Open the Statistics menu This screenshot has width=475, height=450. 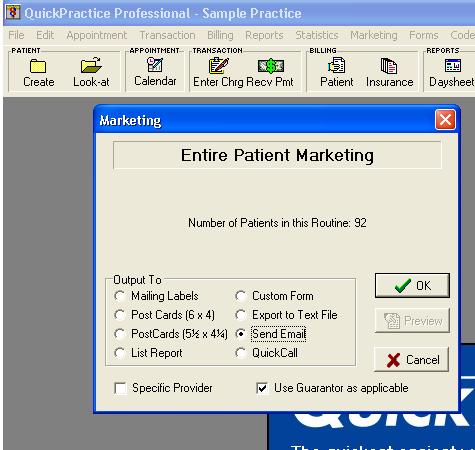click(x=317, y=35)
